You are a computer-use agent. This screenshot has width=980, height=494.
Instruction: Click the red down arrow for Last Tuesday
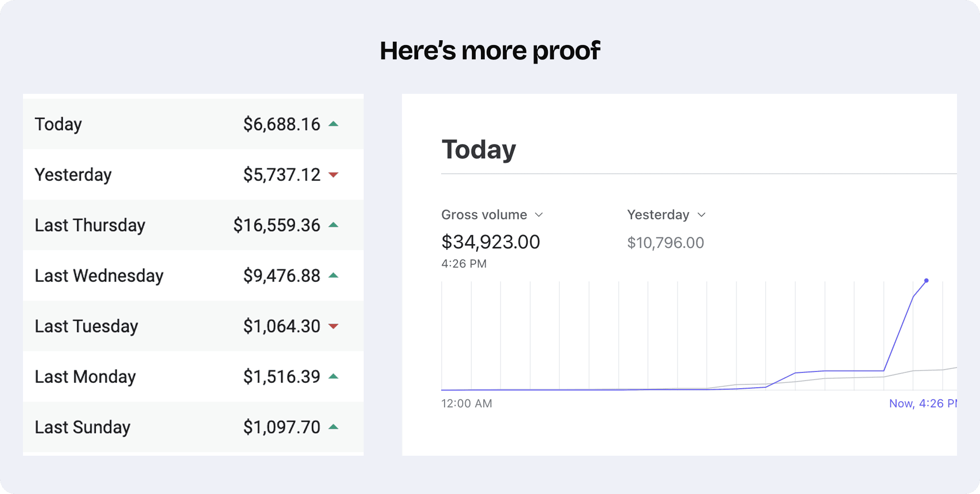[x=334, y=326]
